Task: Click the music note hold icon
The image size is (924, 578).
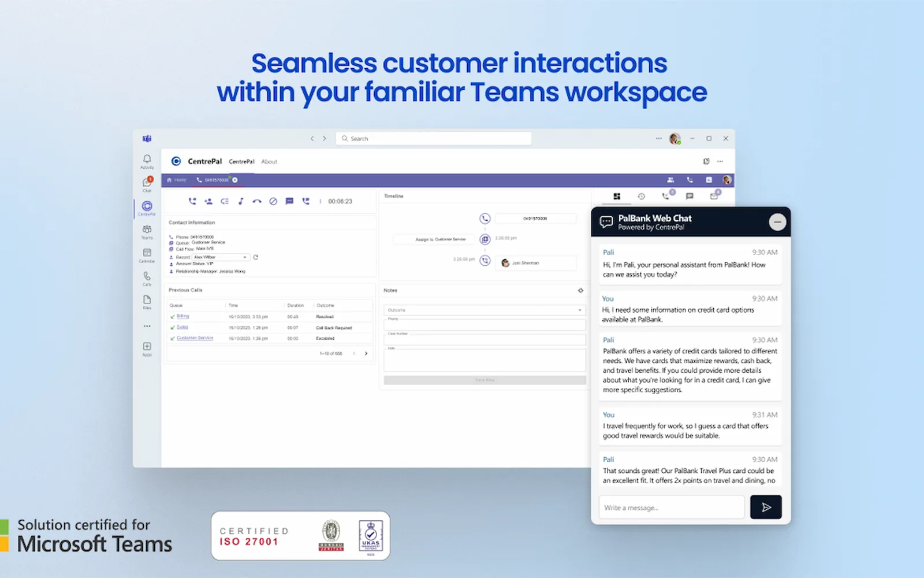Action: pos(241,201)
